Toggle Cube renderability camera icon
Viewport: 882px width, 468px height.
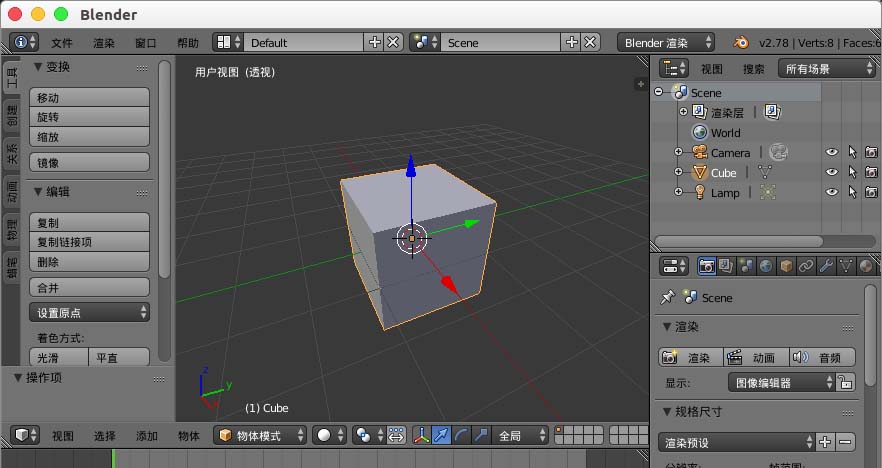click(x=871, y=172)
